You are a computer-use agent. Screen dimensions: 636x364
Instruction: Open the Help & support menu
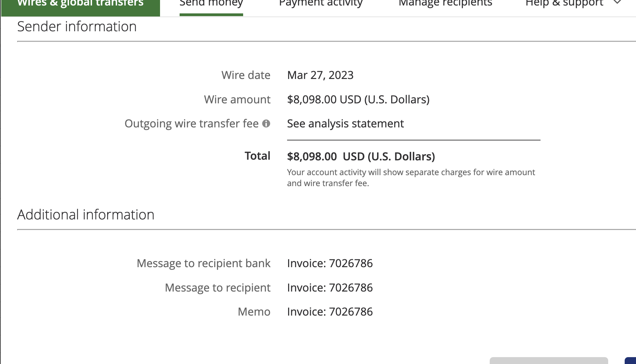click(x=564, y=3)
